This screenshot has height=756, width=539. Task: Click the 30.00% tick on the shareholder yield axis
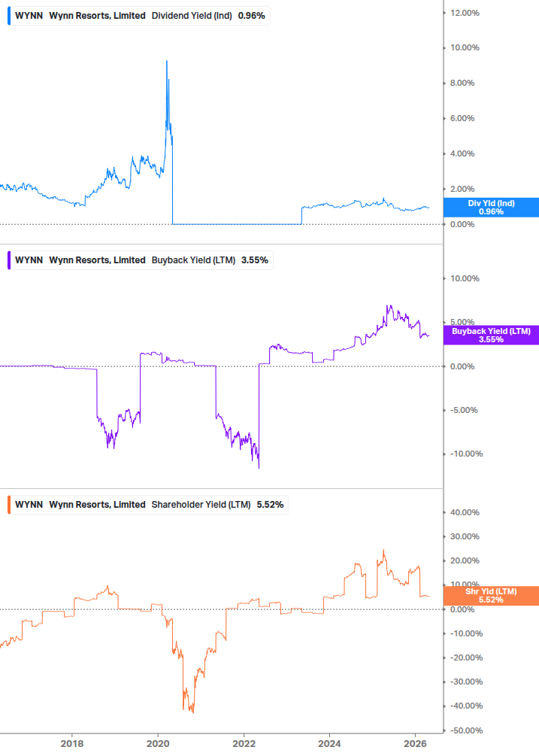465,536
